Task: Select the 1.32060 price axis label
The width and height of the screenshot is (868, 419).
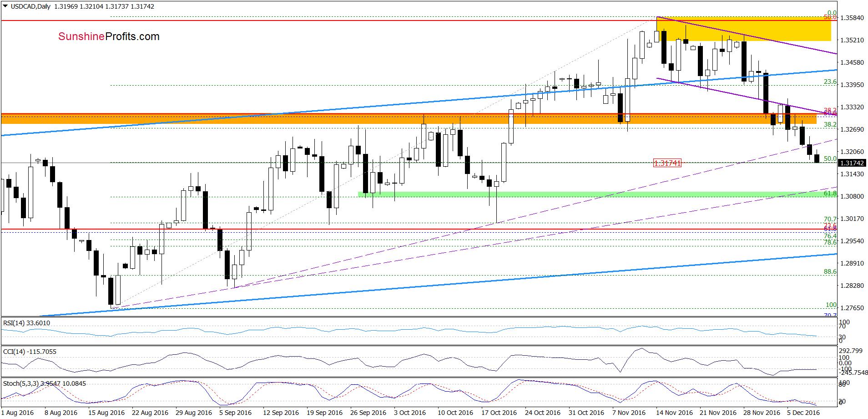Action: click(x=852, y=152)
